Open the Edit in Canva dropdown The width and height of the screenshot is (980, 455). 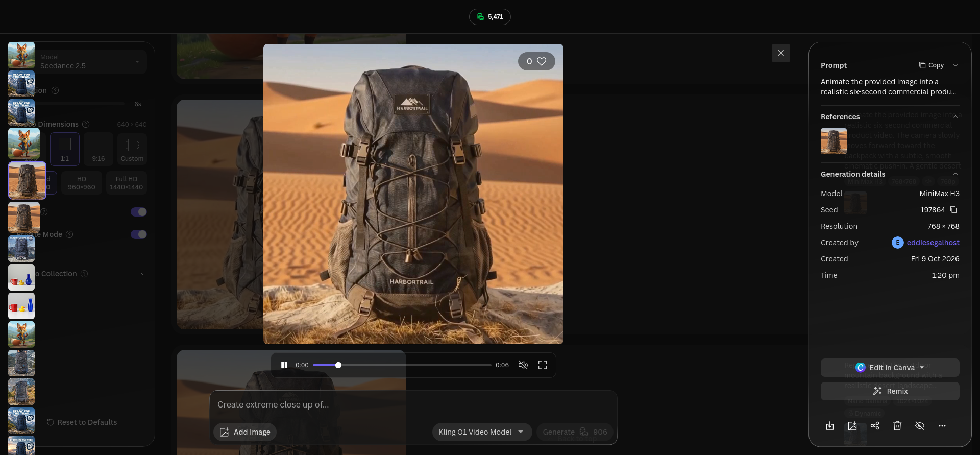(890, 368)
